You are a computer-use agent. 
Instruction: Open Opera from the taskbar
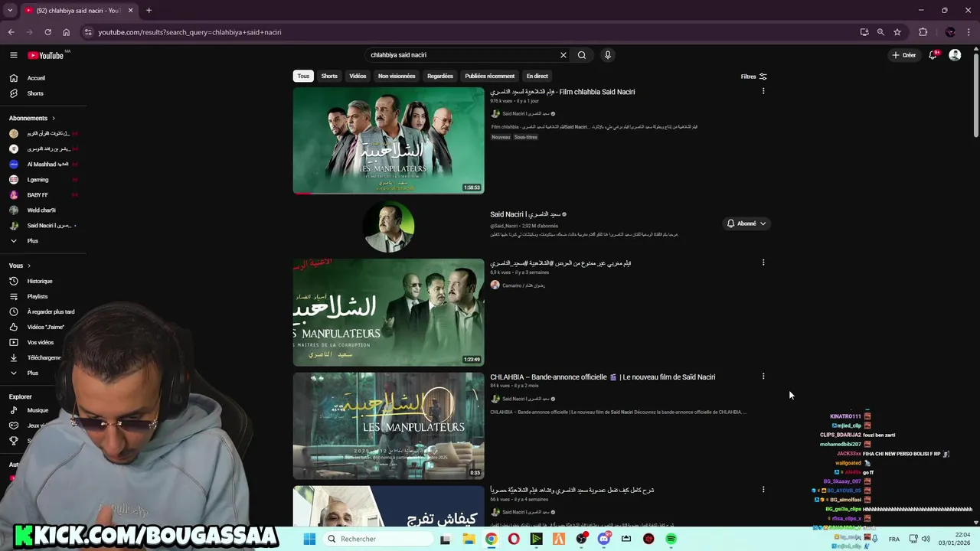tap(514, 539)
